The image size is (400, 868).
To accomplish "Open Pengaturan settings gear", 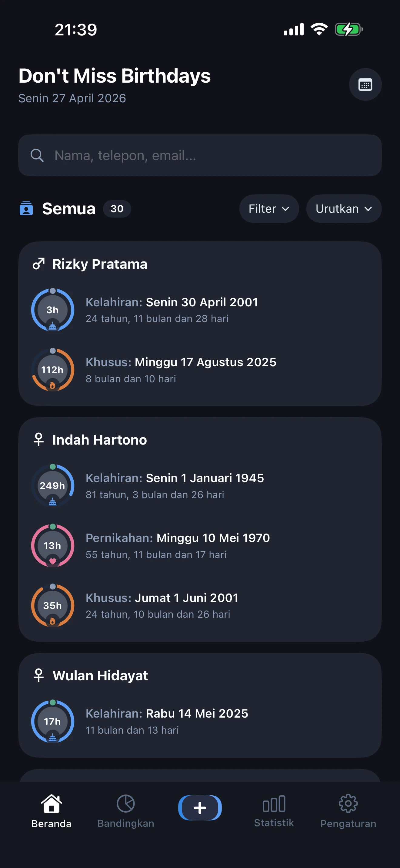I will click(348, 810).
